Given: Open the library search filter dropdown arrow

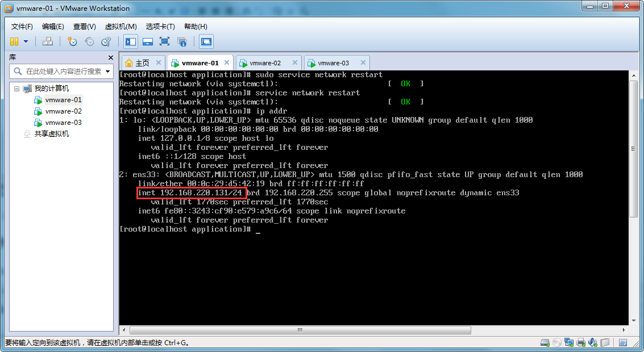Looking at the screenshot, I should 108,72.
